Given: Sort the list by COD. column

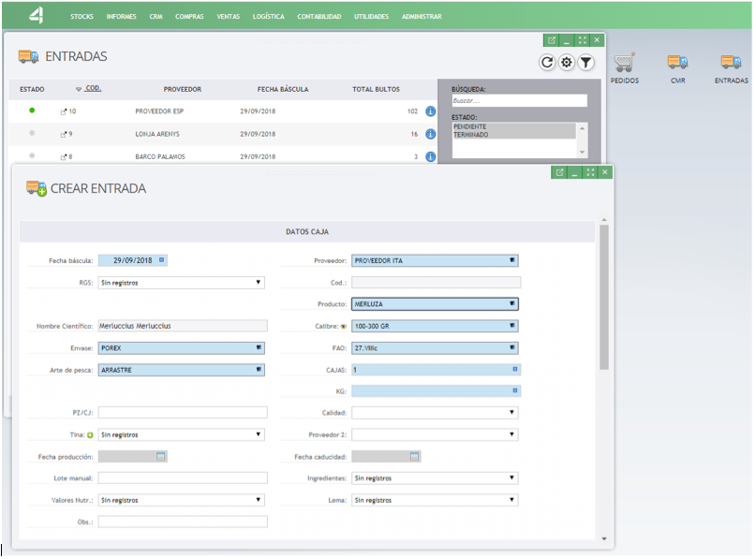Looking at the screenshot, I should pos(92,89).
